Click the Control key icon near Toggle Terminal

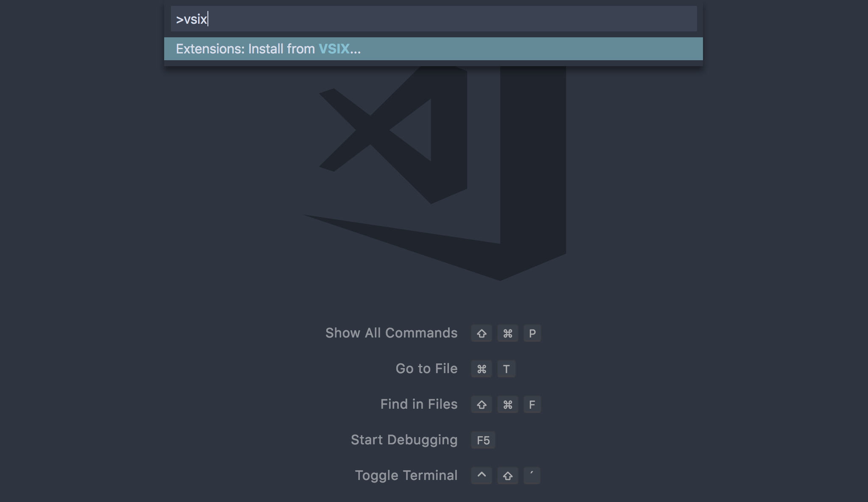tap(481, 475)
